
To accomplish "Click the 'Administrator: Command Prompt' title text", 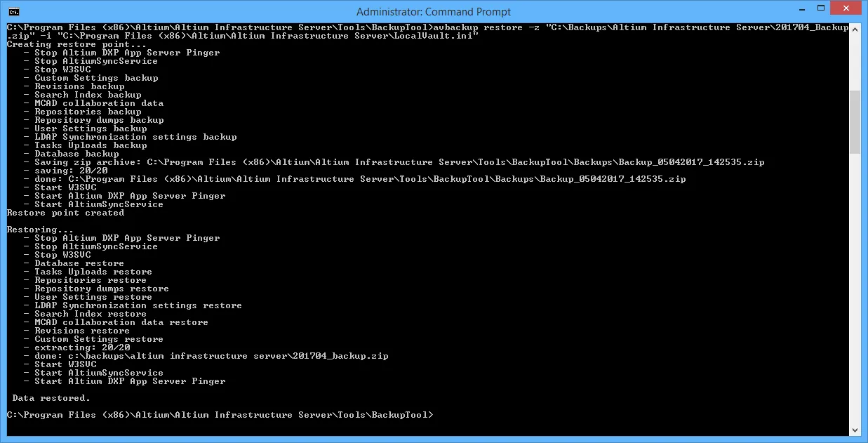I will point(434,12).
